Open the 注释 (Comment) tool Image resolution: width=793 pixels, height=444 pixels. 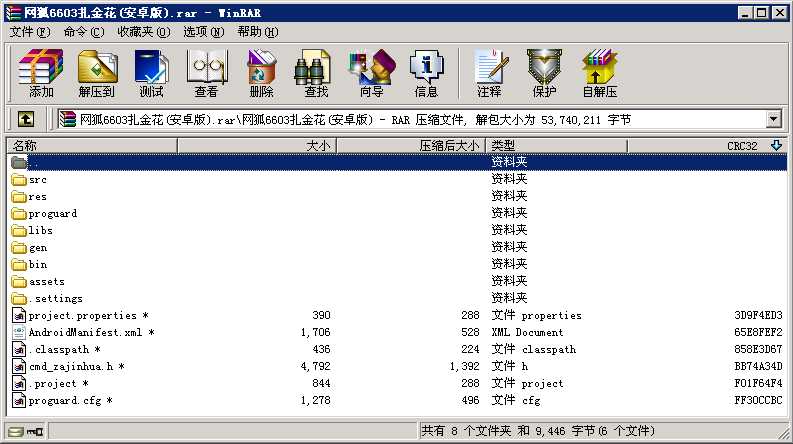click(x=489, y=73)
